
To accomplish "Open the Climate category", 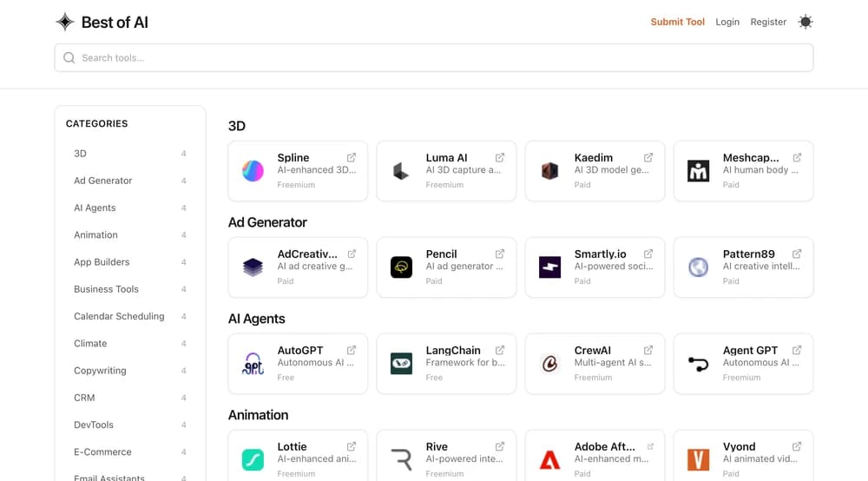I will pyautogui.click(x=130, y=343).
